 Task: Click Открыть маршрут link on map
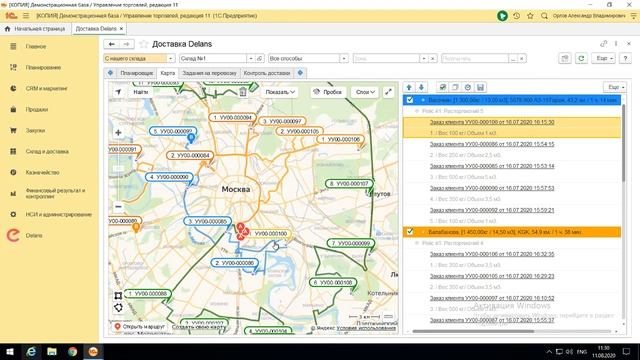139,327
